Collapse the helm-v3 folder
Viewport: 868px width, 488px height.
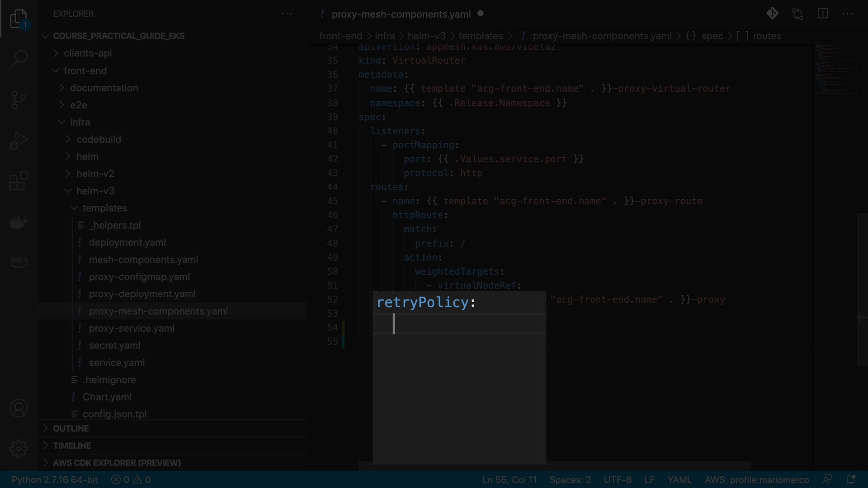pyautogui.click(x=95, y=191)
